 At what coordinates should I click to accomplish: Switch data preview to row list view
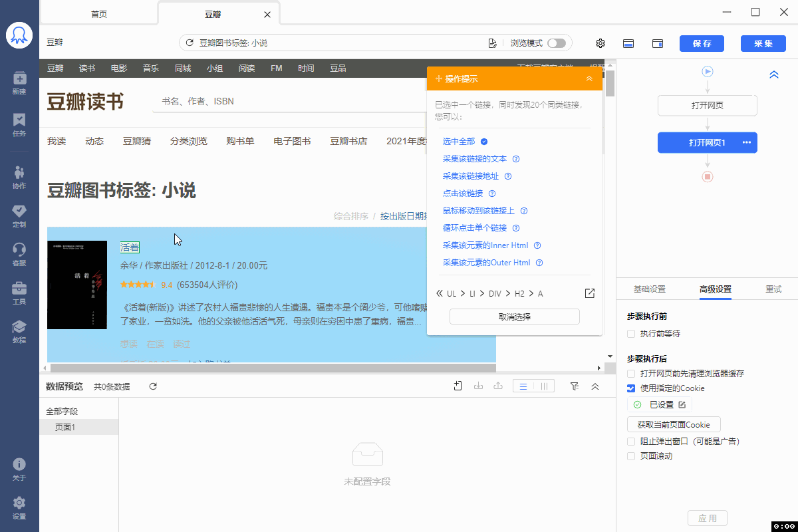(523, 386)
